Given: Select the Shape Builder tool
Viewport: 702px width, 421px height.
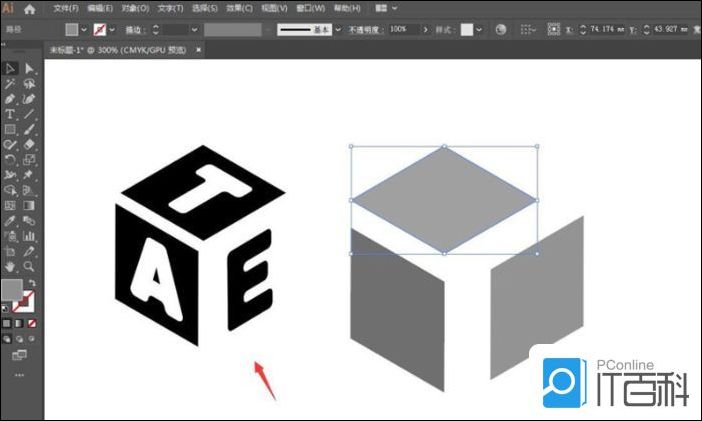Looking at the screenshot, I should tap(10, 190).
